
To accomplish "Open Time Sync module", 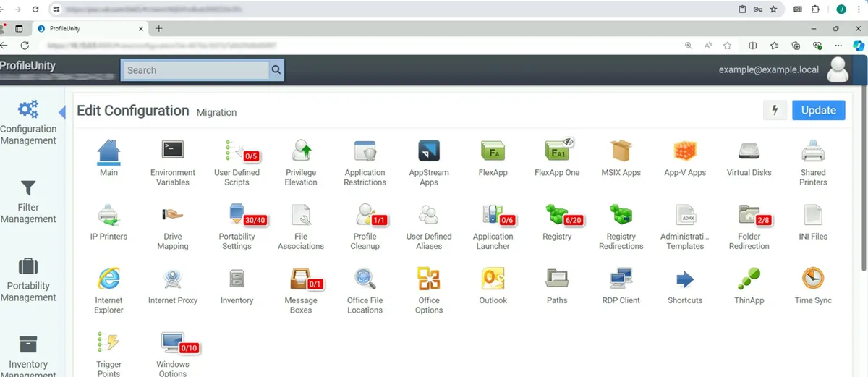I will point(813,286).
